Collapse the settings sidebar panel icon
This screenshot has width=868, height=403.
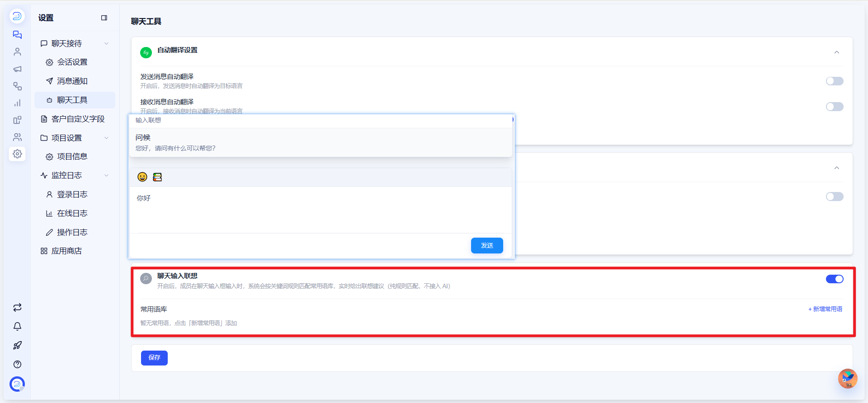tap(104, 18)
